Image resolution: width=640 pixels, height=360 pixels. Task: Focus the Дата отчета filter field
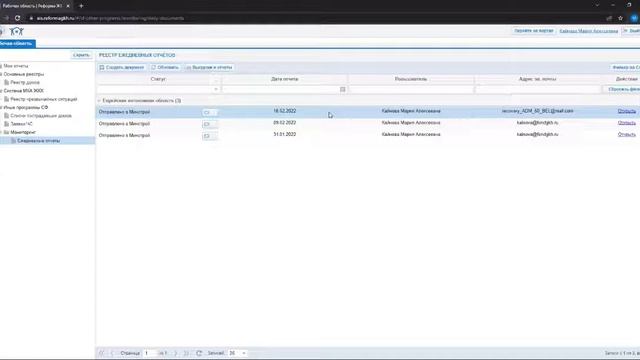281,89
